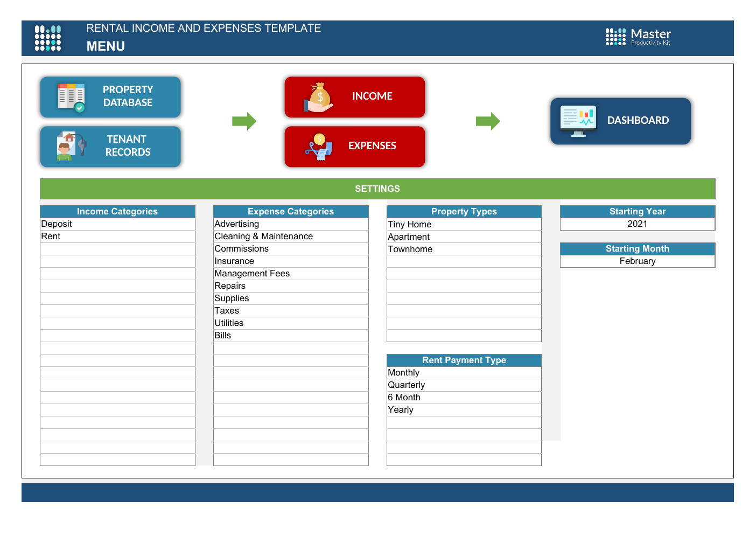Select the Tiny Home property type

click(464, 225)
